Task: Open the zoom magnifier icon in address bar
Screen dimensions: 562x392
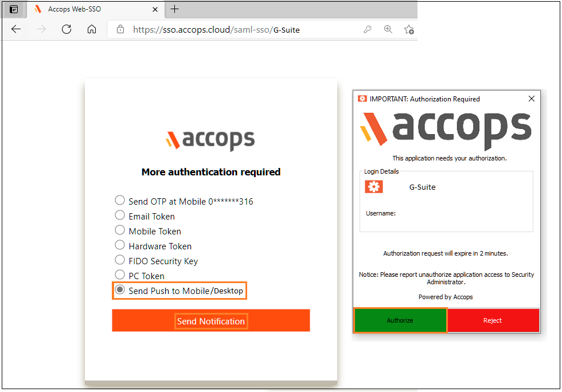Action: tap(388, 29)
